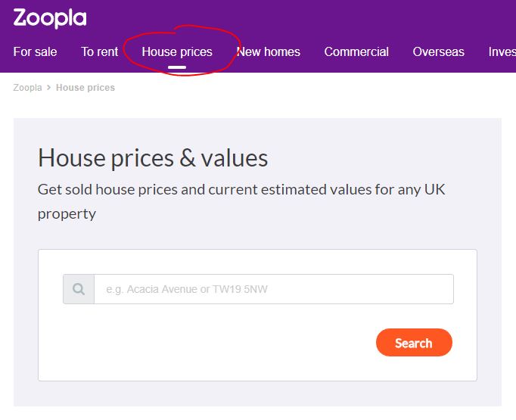Screen dimensions: 516x420
Task: Focus the address or postcode search field
Action: (274, 289)
